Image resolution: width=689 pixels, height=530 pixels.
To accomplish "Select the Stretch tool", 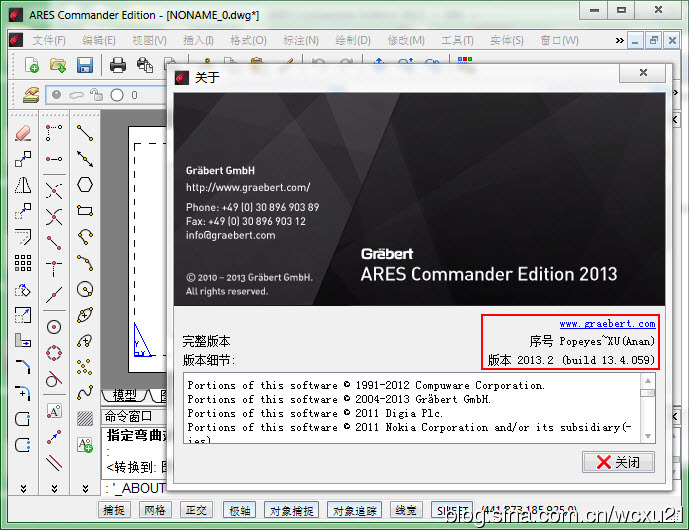I will [23, 341].
